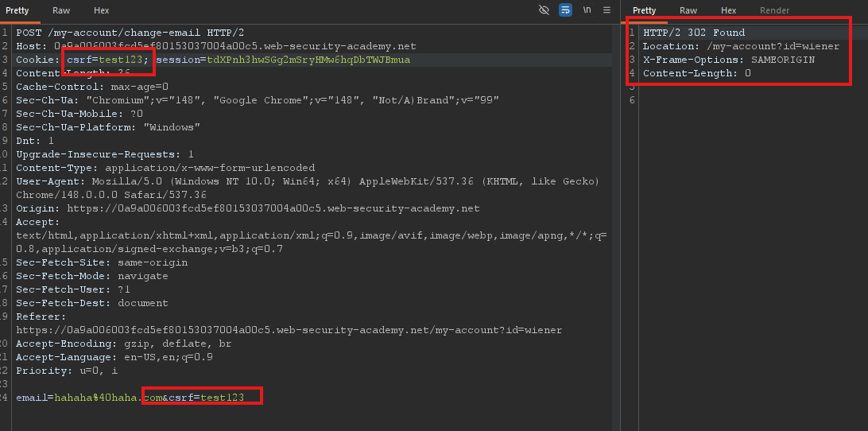Screen dimensions: 868x431
Task: Click the HTTP/2 302 Found status line
Action: [694, 33]
